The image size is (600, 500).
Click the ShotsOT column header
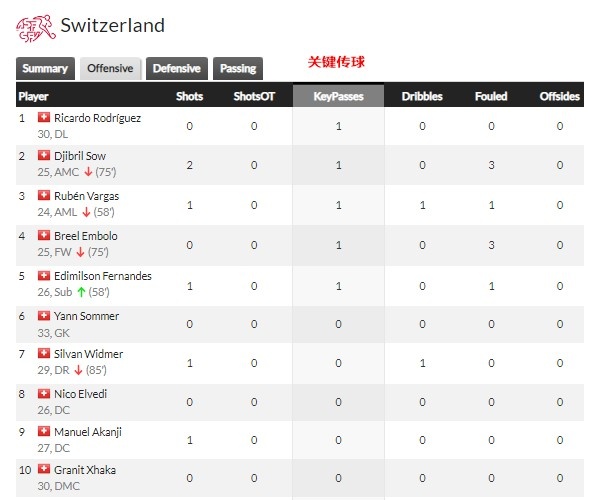coord(254,96)
